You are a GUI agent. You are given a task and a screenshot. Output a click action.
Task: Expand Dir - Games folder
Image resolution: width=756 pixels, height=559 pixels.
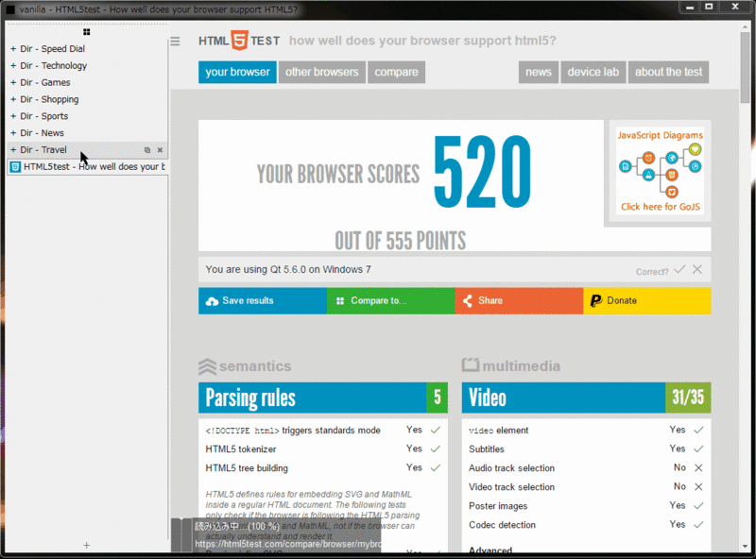13,82
